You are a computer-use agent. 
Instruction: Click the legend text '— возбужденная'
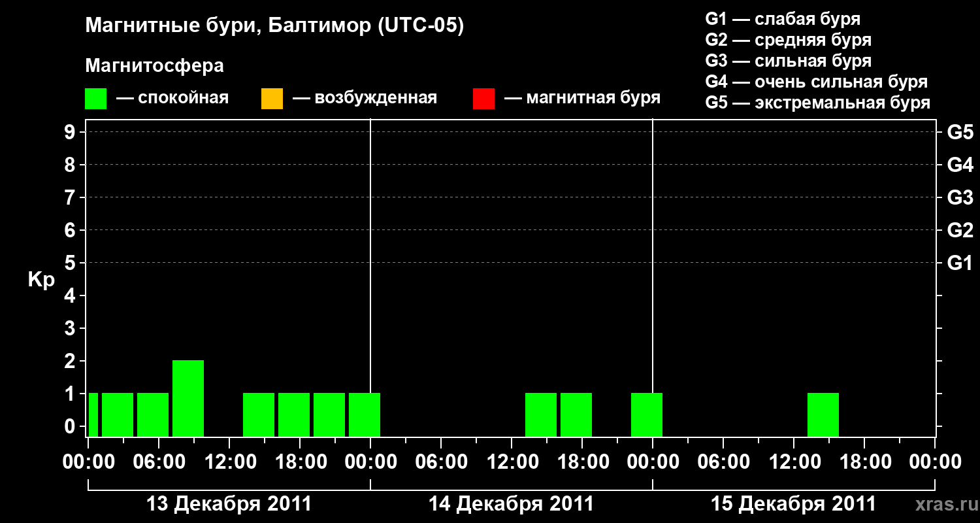coord(365,98)
